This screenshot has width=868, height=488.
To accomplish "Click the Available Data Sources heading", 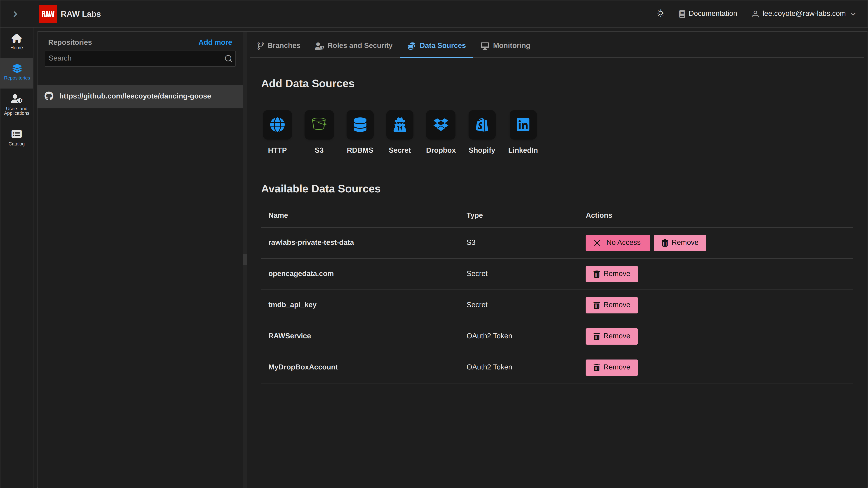I will pos(320,189).
